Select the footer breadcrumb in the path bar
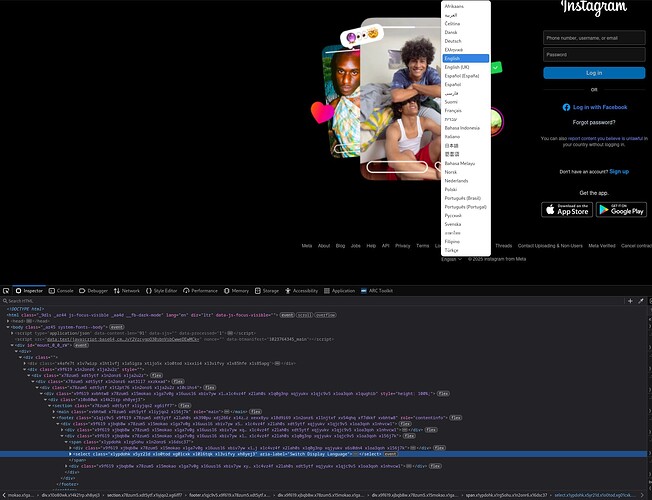652x500 pixels. coord(230,495)
